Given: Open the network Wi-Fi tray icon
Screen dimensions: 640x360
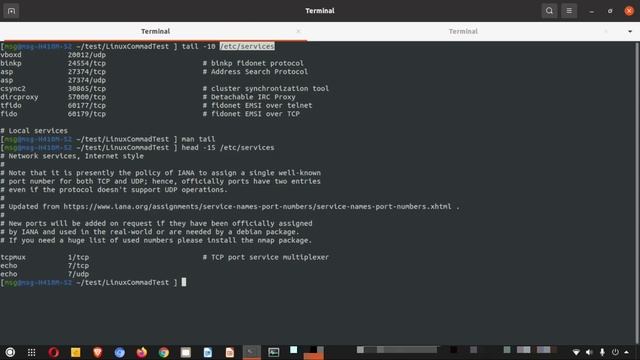Looking at the screenshot, I should pyautogui.click(x=576, y=352).
